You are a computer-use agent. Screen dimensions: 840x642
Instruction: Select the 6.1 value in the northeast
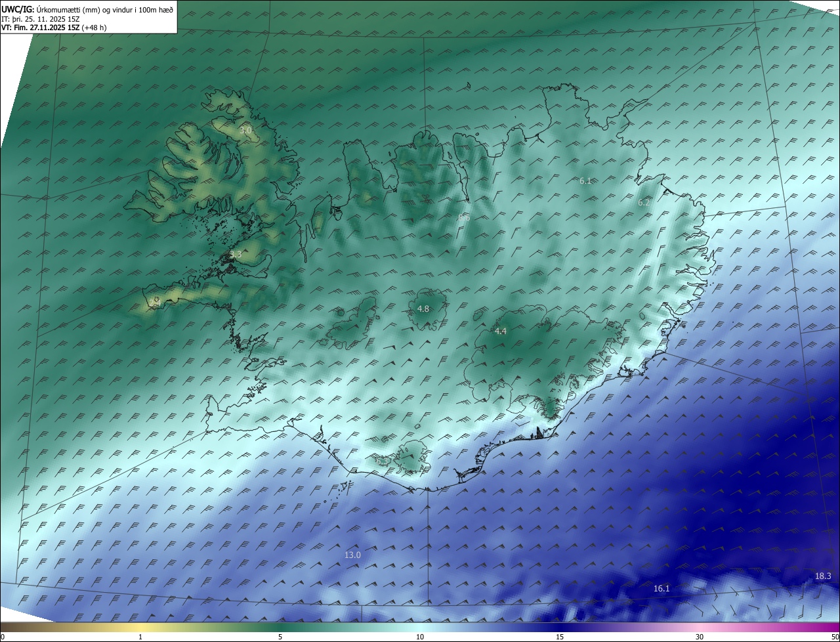point(585,181)
